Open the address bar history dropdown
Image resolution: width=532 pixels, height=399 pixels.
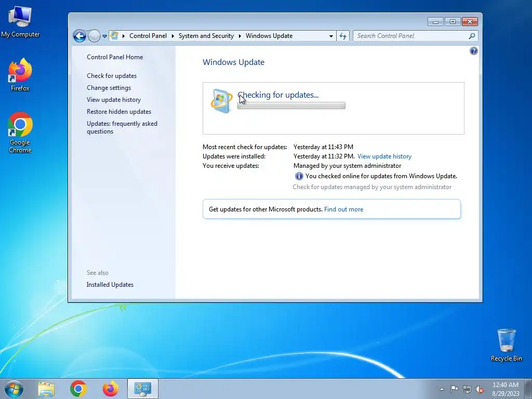coord(331,36)
